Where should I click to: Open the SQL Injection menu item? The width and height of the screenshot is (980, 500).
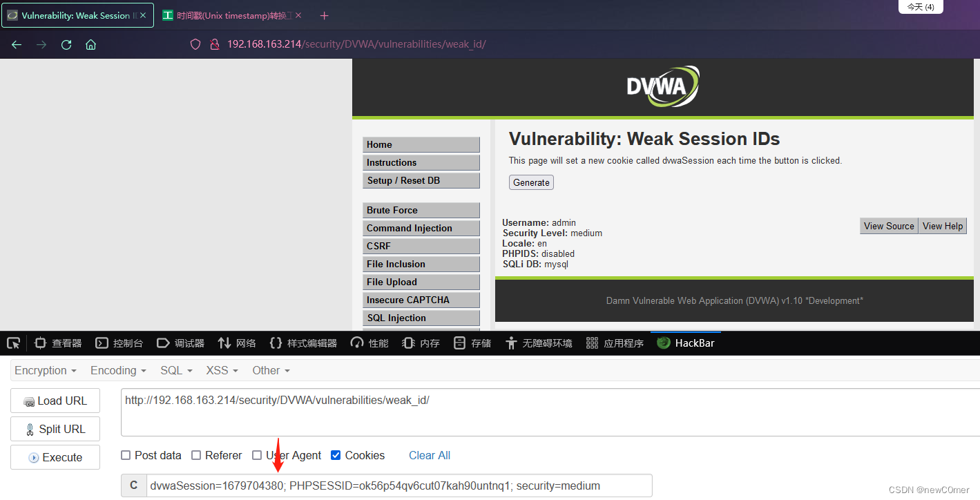(x=421, y=318)
